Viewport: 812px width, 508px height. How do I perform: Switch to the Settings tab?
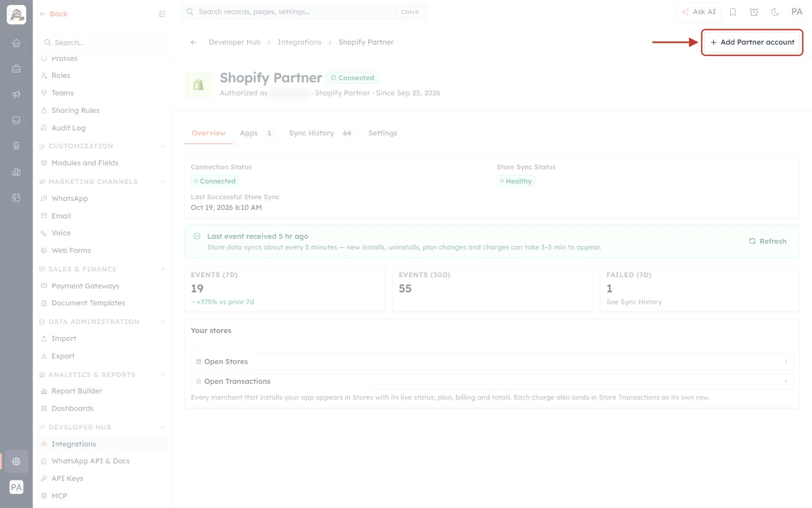pyautogui.click(x=383, y=133)
